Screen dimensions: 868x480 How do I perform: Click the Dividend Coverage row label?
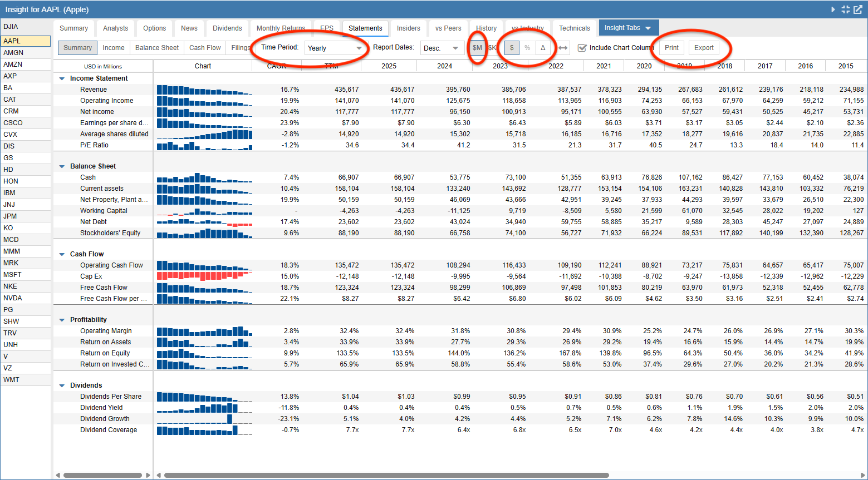(109, 430)
